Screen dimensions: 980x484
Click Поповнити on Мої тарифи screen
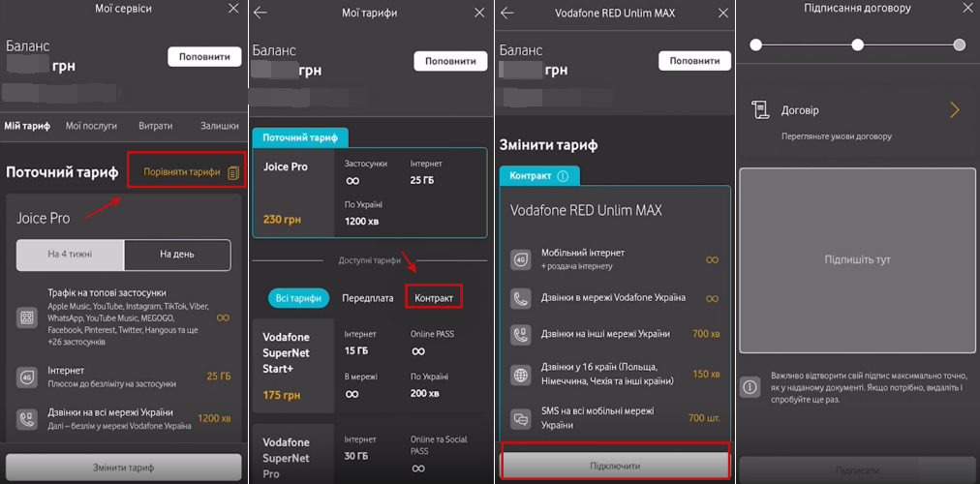[x=450, y=61]
